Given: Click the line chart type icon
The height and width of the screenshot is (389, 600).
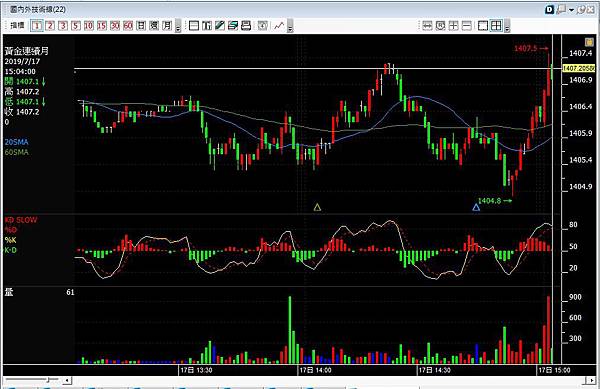Looking at the screenshot, I should pyautogui.click(x=279, y=26).
